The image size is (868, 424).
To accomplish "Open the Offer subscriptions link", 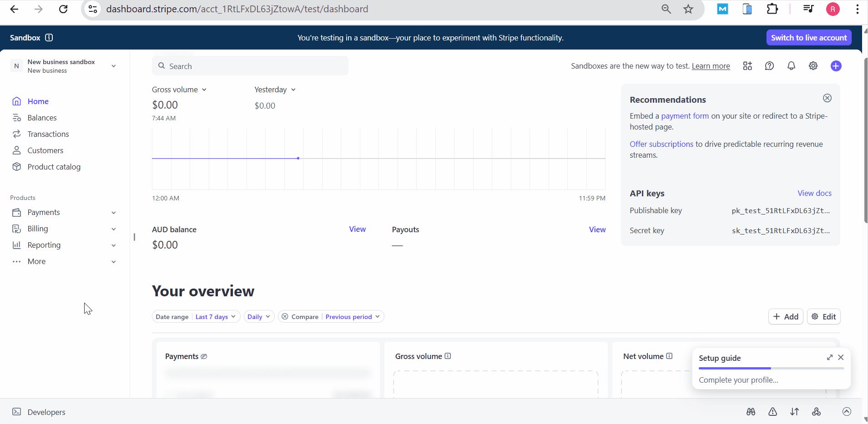I will pos(661,144).
